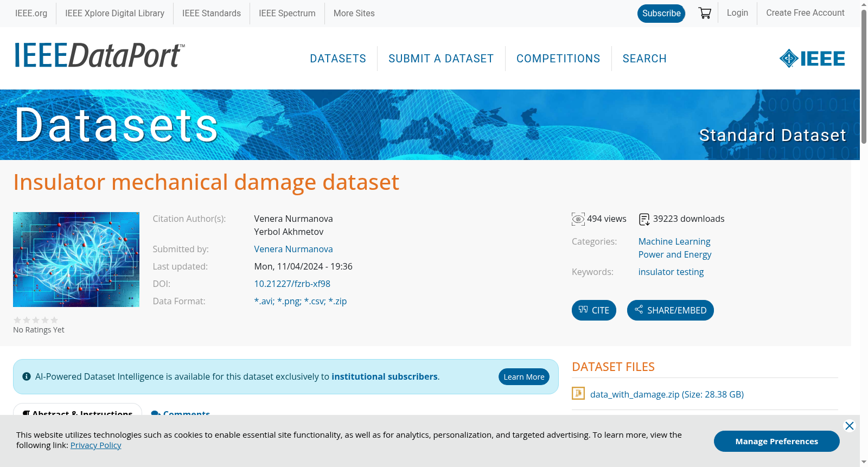Open Power and Energy category

(x=675, y=254)
